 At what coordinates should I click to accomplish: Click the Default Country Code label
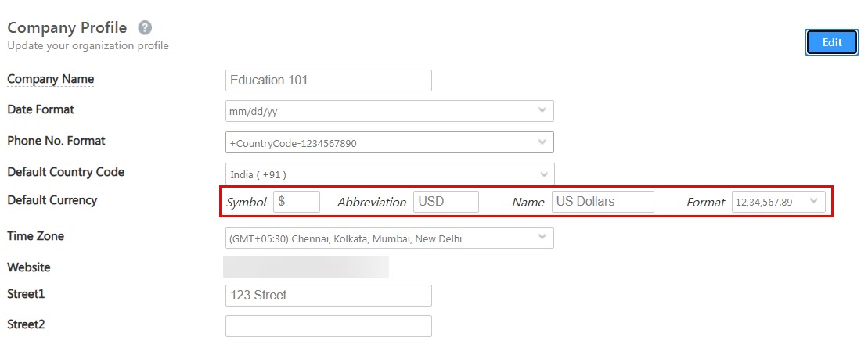click(65, 172)
